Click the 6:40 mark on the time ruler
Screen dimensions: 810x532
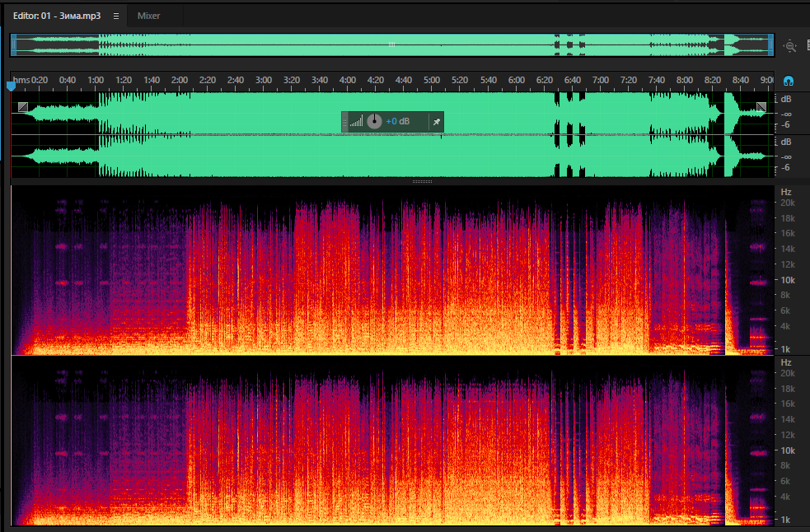tap(572, 80)
